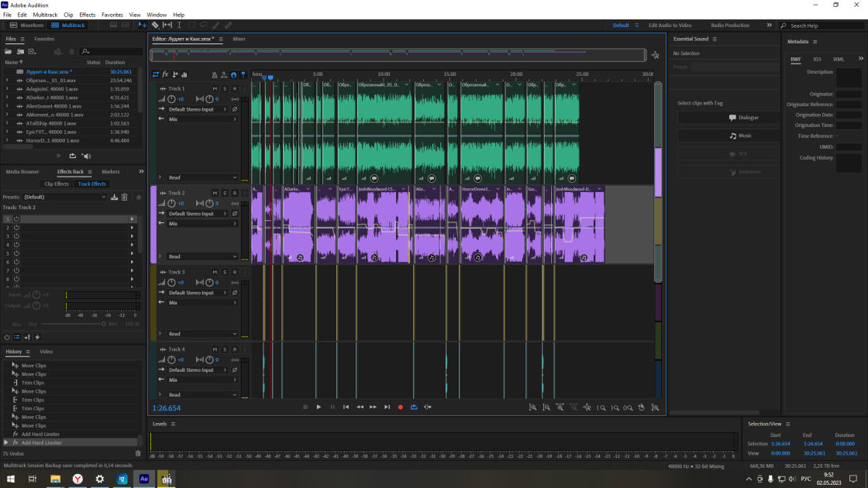The image size is (868, 488).
Task: Toggle snapping magnet icon above tracks
Action: tap(233, 74)
